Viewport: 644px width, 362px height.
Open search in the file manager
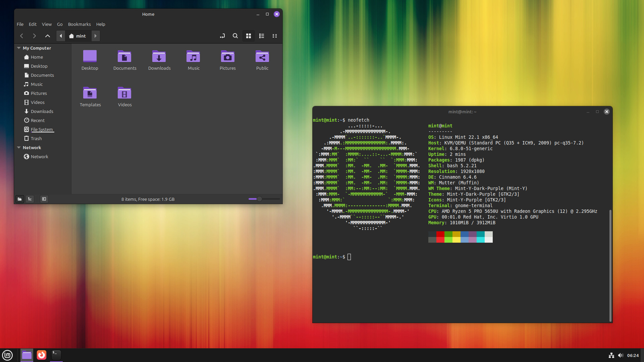pyautogui.click(x=235, y=36)
